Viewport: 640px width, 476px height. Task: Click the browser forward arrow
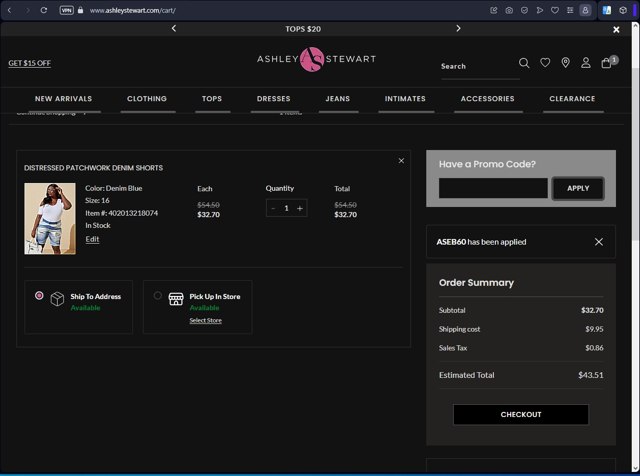click(28, 10)
